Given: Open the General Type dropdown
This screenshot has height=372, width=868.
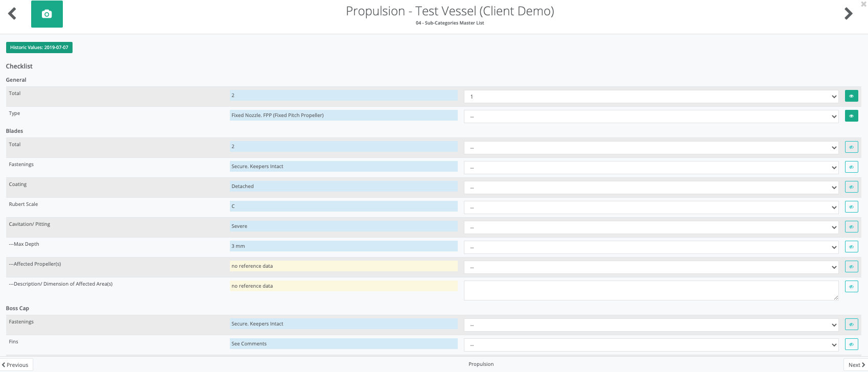Looking at the screenshot, I should point(650,117).
